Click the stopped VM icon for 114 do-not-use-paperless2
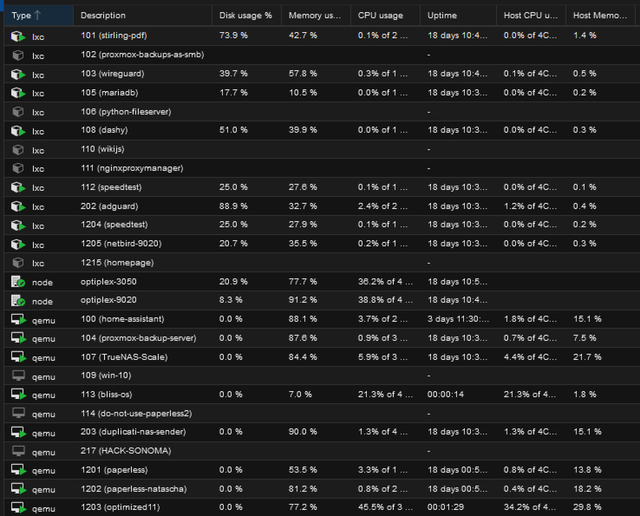640x516 pixels. click(18, 414)
